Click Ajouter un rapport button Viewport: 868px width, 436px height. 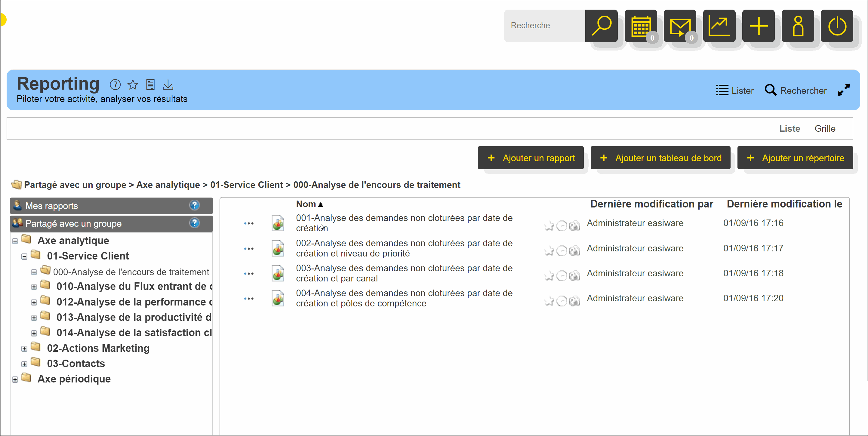point(530,158)
